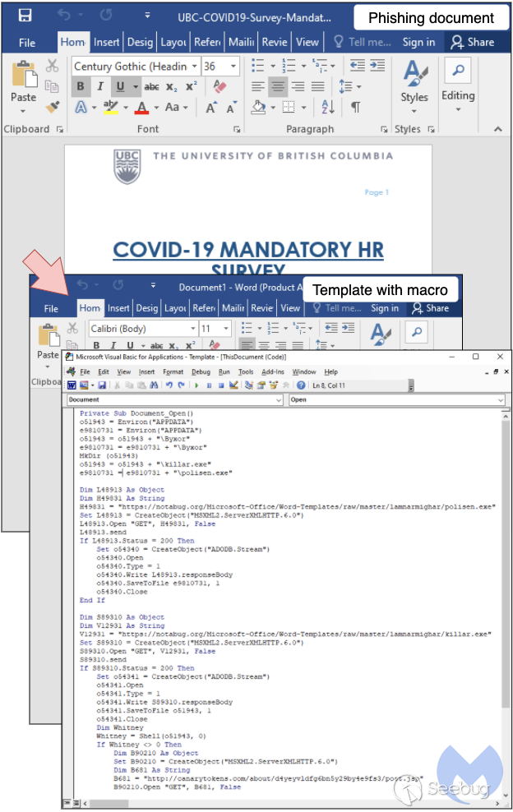Open the Debug menu in the VBA editor
Viewport: 513px width, 812px height.
click(x=201, y=371)
